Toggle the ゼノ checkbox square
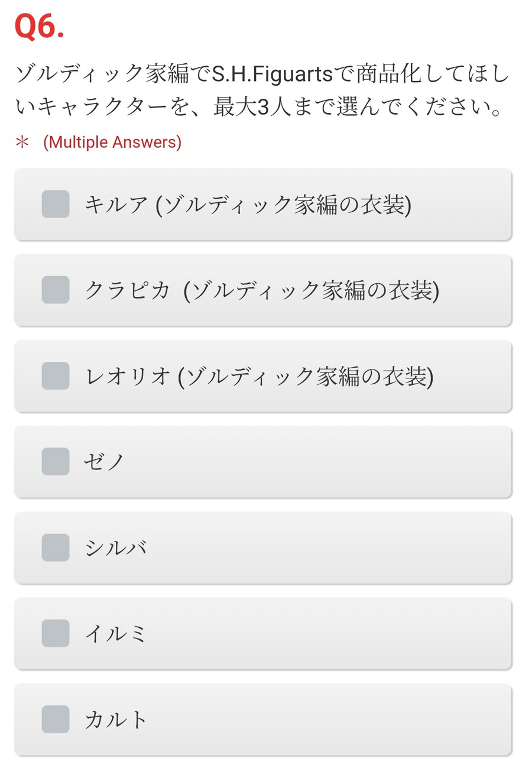Screen dimensions: 532x768 56,462
